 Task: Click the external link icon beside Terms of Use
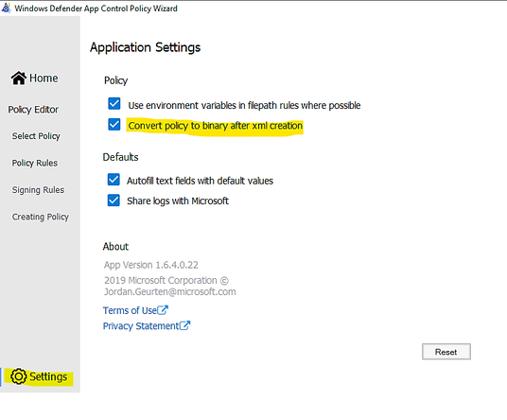pyautogui.click(x=163, y=309)
